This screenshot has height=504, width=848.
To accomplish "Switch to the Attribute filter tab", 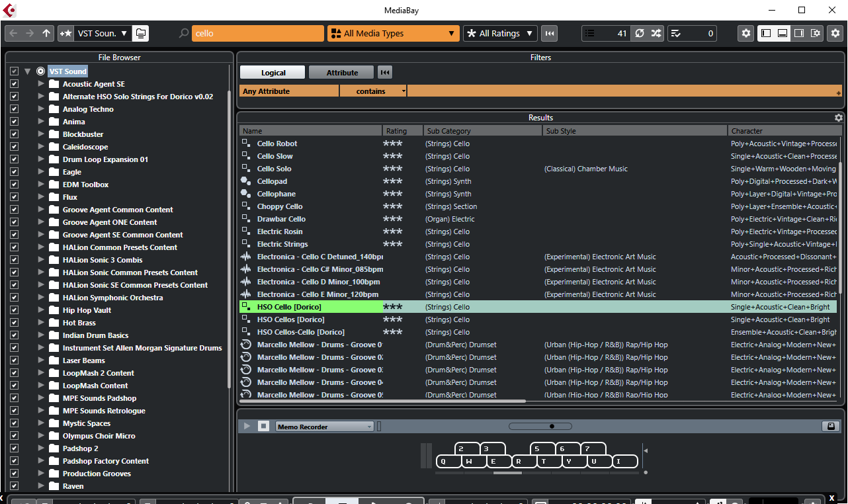I will click(x=342, y=73).
